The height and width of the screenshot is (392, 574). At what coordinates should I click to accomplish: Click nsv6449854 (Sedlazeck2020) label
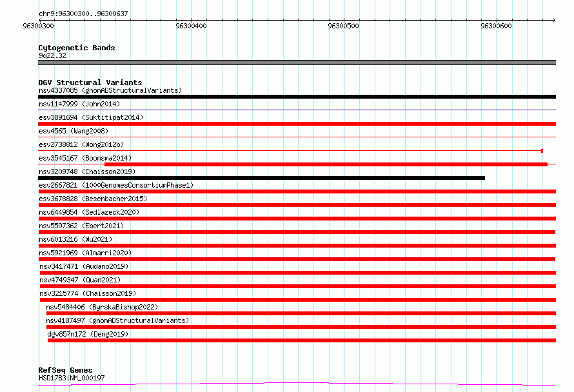[89, 212]
